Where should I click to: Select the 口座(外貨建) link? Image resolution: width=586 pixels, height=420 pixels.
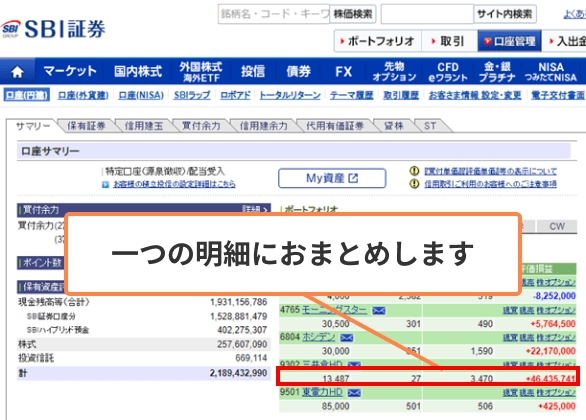click(x=83, y=95)
